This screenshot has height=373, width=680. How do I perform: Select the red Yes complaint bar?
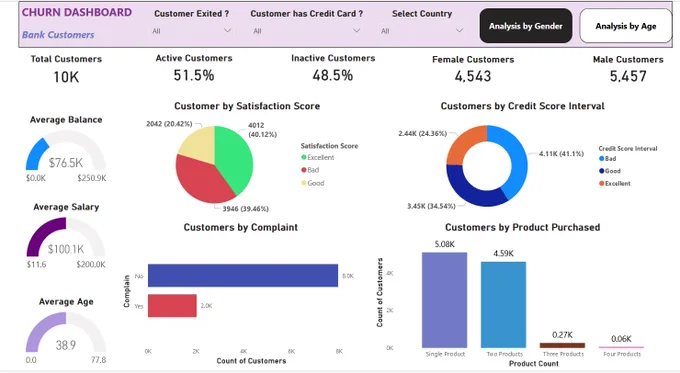(172, 306)
